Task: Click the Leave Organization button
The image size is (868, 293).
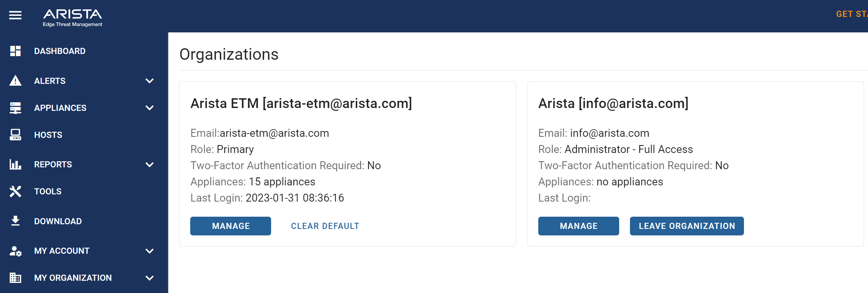Action: pyautogui.click(x=687, y=226)
